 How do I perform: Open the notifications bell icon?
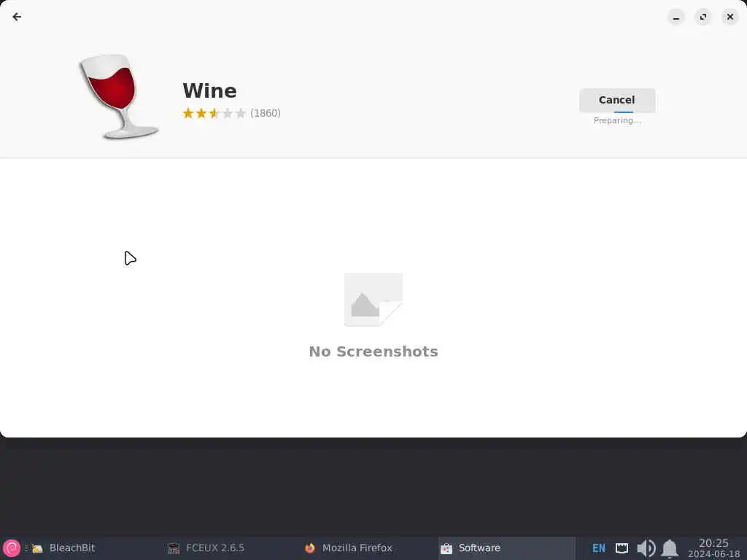click(x=670, y=548)
